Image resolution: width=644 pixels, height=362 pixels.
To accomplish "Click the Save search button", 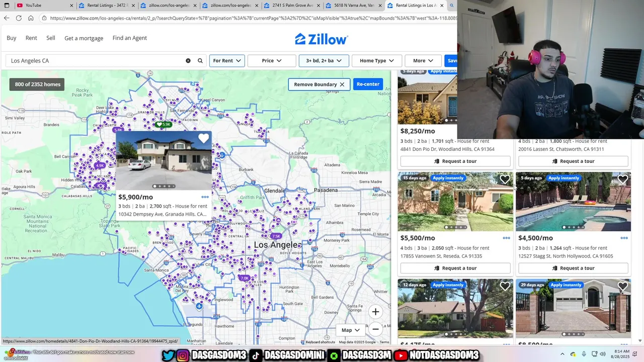I will pos(451,61).
